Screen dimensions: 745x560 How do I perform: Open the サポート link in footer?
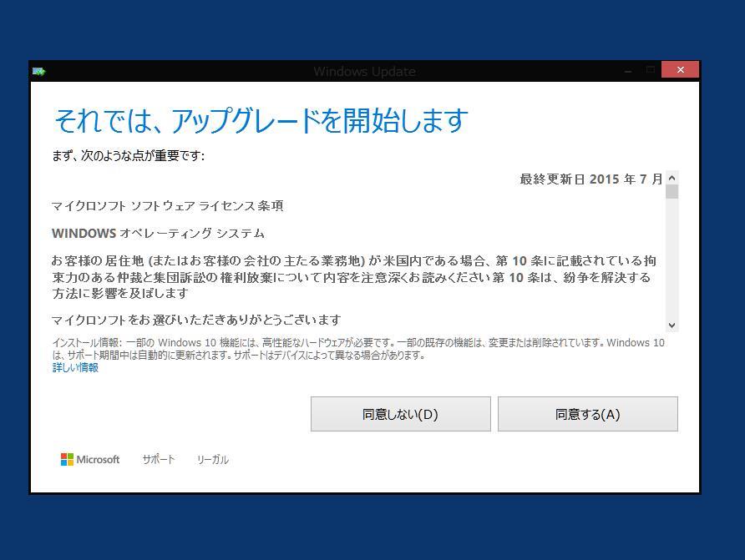159,459
